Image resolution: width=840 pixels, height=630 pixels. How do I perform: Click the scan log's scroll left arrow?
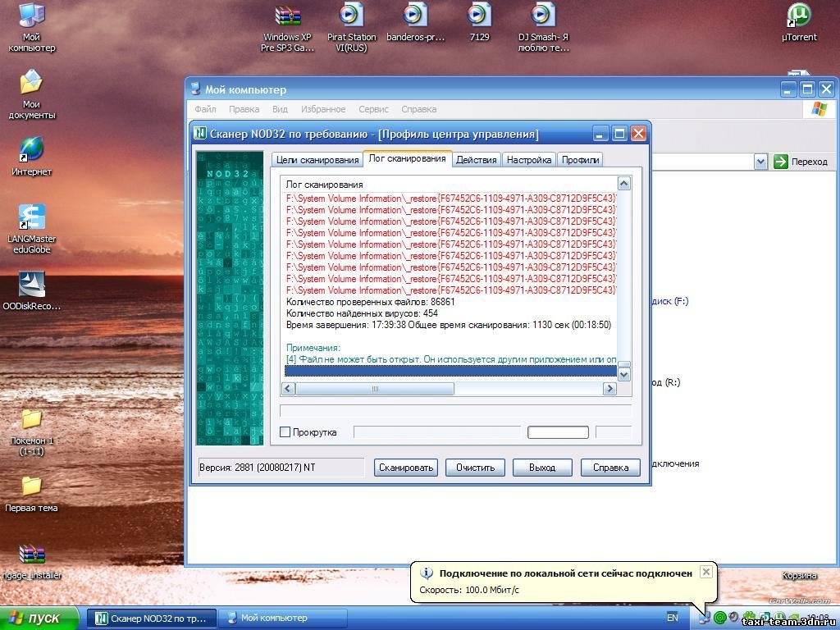click(x=288, y=388)
